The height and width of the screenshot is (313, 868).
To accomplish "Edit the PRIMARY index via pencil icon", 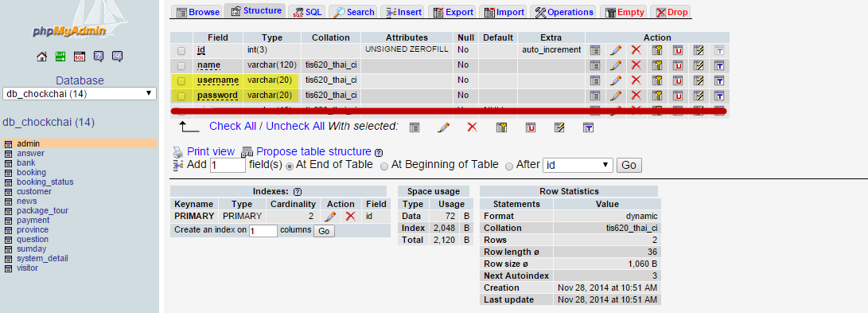I will pos(330,216).
